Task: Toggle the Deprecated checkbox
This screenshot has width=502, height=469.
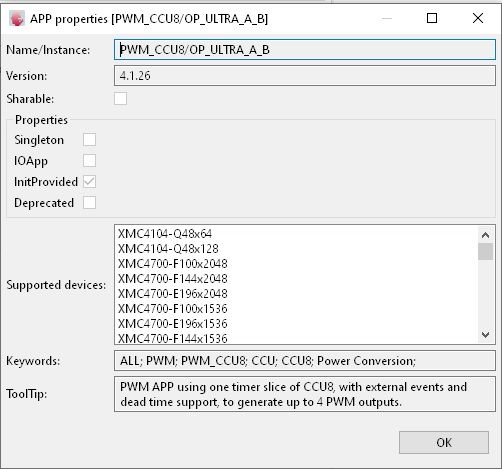Action: pos(89,203)
